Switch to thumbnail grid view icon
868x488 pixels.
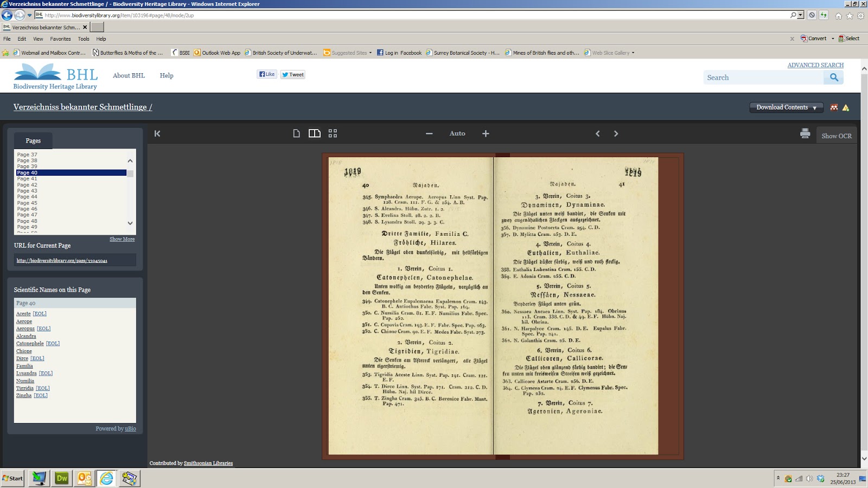(333, 133)
